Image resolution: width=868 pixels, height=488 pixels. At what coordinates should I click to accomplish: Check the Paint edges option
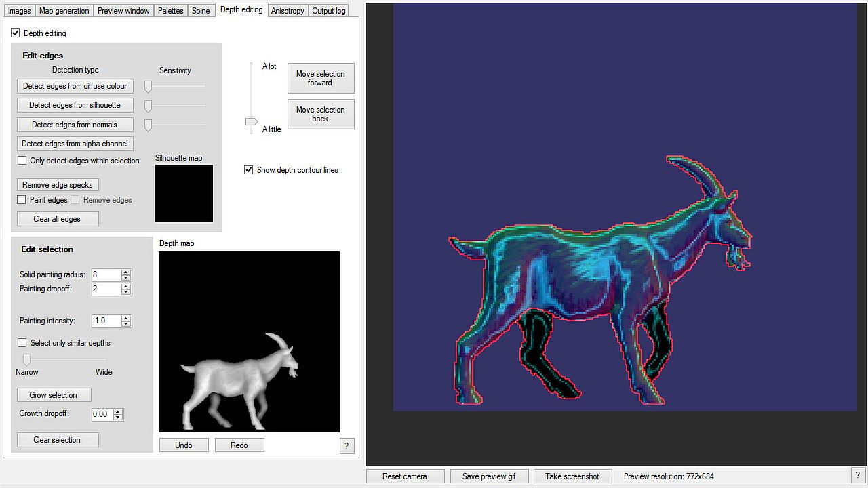pyautogui.click(x=22, y=200)
